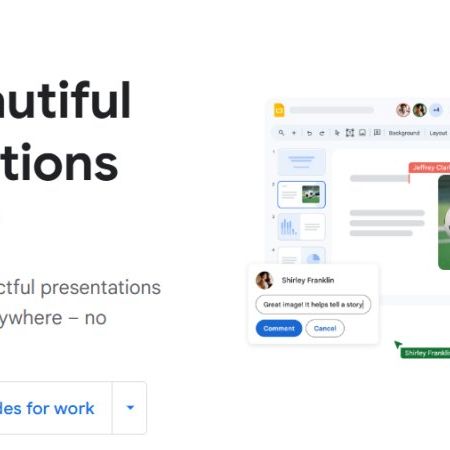Click the second collaborator avatar in header

420,110
